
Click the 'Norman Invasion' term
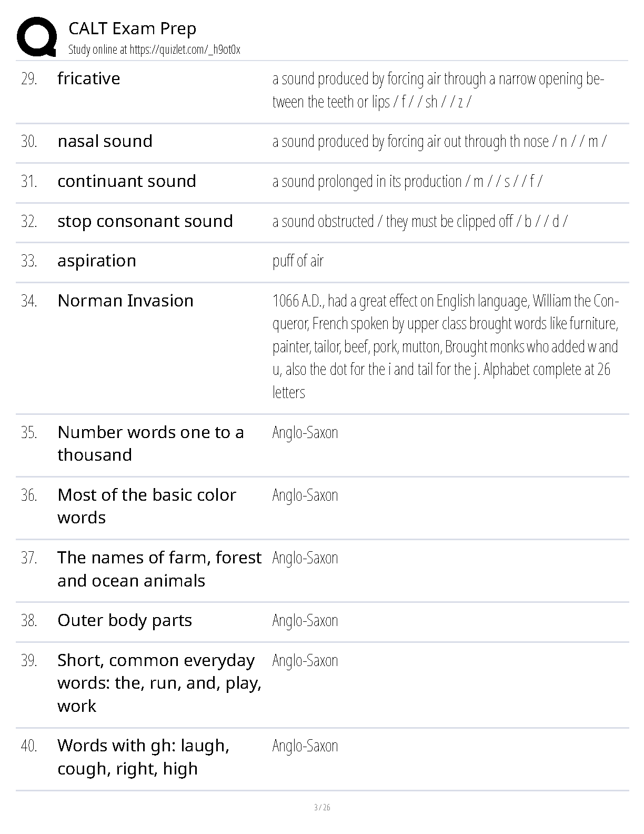click(126, 301)
